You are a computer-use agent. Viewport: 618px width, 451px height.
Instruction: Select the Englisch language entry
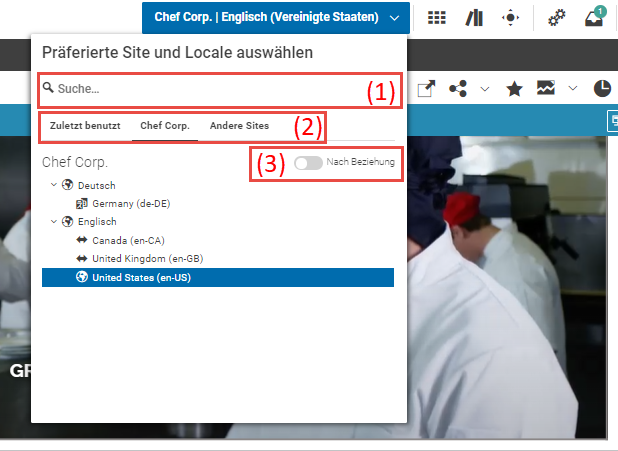pyautogui.click(x=97, y=222)
